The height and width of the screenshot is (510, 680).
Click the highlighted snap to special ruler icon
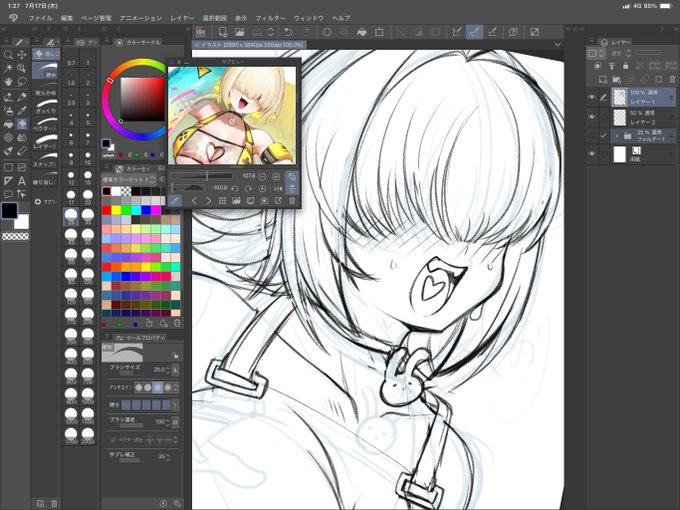click(x=474, y=32)
